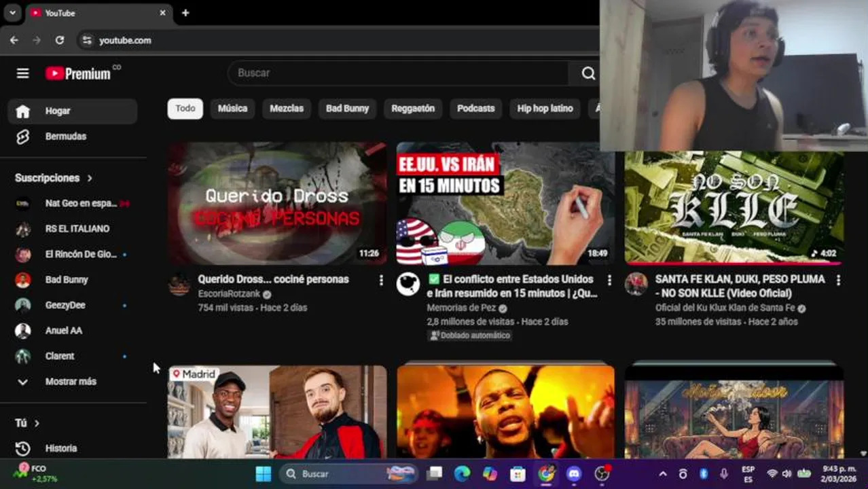This screenshot has height=489, width=868.
Task: Open a new browser tab
Action: (x=185, y=13)
